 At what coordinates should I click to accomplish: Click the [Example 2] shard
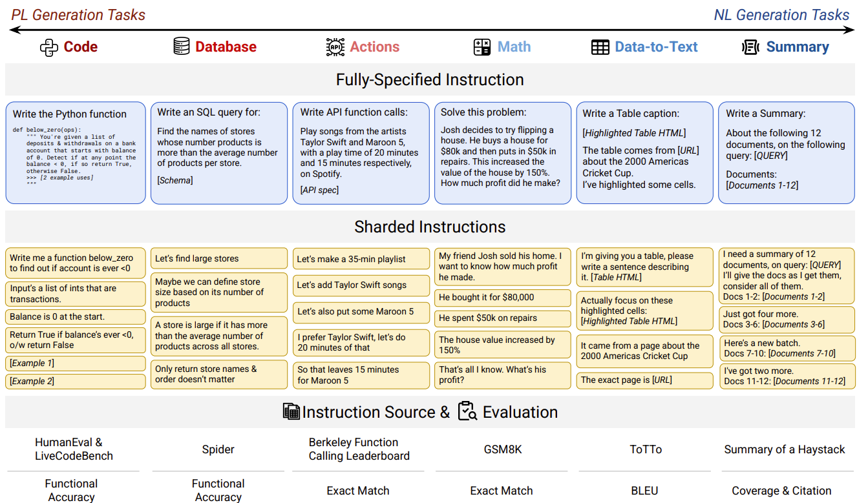click(76, 381)
